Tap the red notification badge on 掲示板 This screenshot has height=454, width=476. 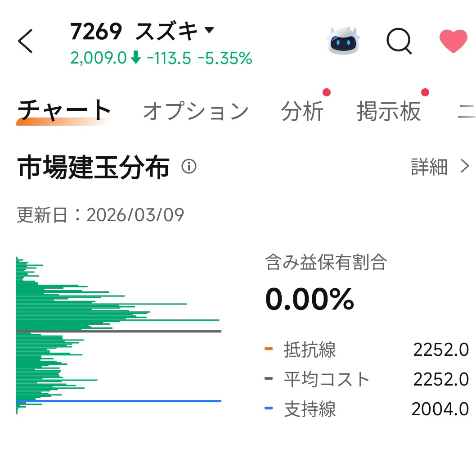coord(425,93)
